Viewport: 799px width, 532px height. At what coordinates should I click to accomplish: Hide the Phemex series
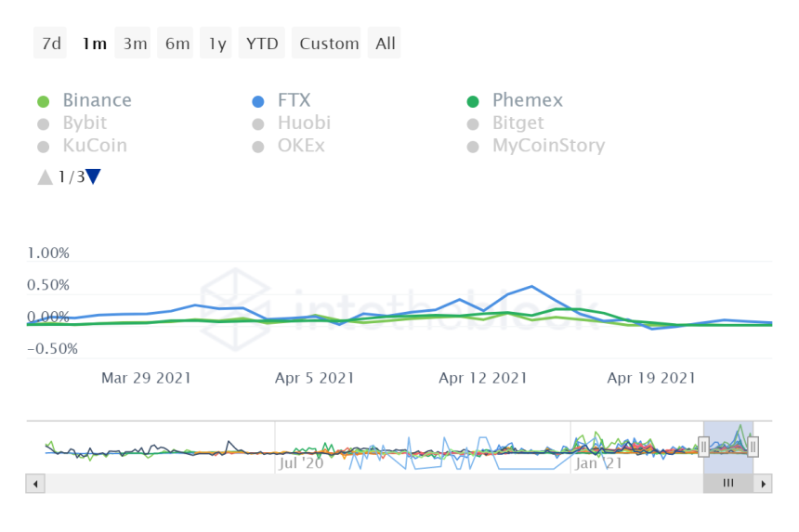coord(527,100)
